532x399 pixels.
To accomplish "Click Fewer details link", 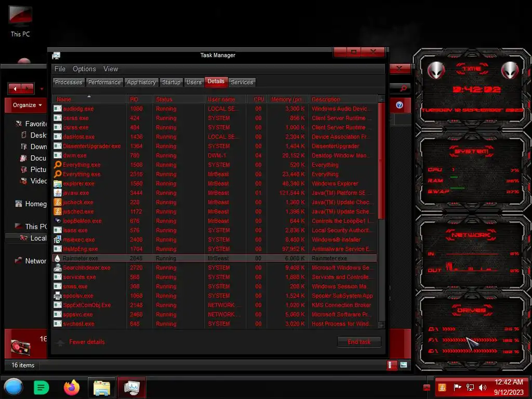I will click(x=87, y=342).
